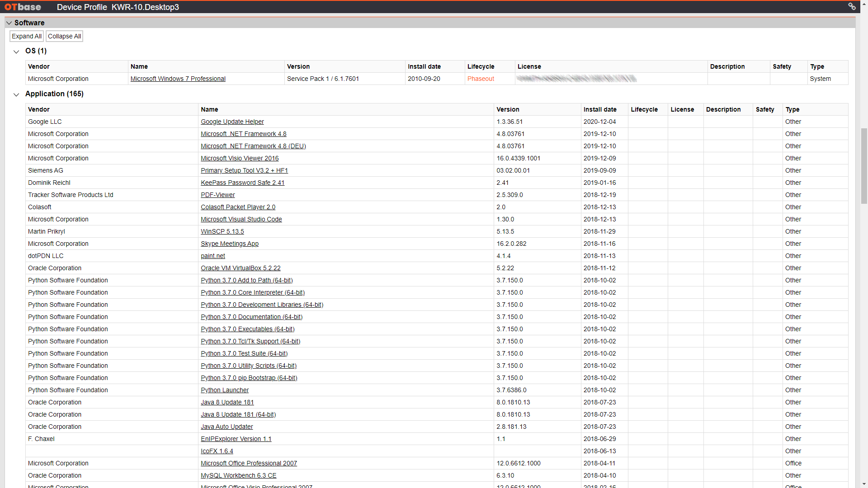Open paint.net link

click(x=213, y=256)
